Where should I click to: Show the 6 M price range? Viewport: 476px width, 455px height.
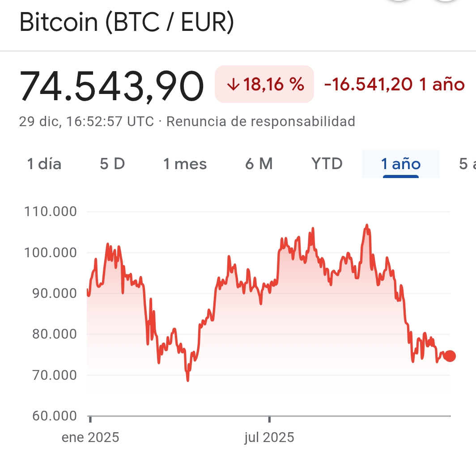pyautogui.click(x=259, y=164)
